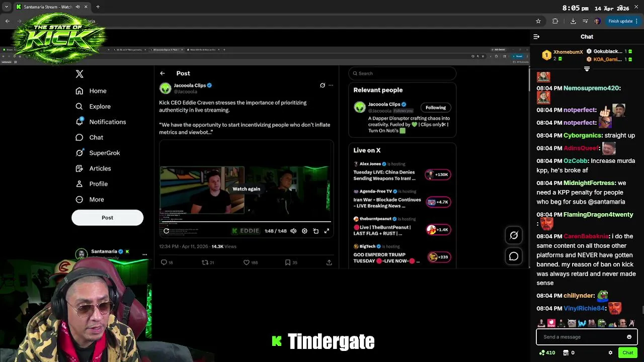Like the post with the heart icon
644x362 pixels.
pyautogui.click(x=246, y=262)
